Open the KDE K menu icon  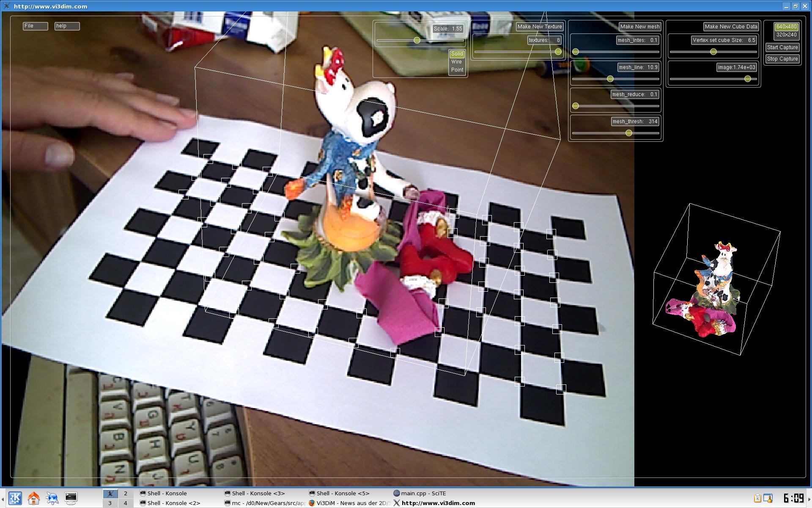(15, 498)
